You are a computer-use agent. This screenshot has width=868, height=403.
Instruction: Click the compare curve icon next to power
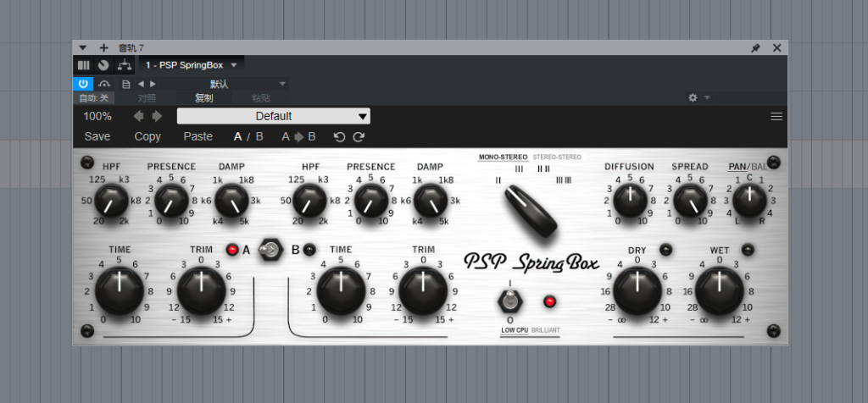coord(104,84)
